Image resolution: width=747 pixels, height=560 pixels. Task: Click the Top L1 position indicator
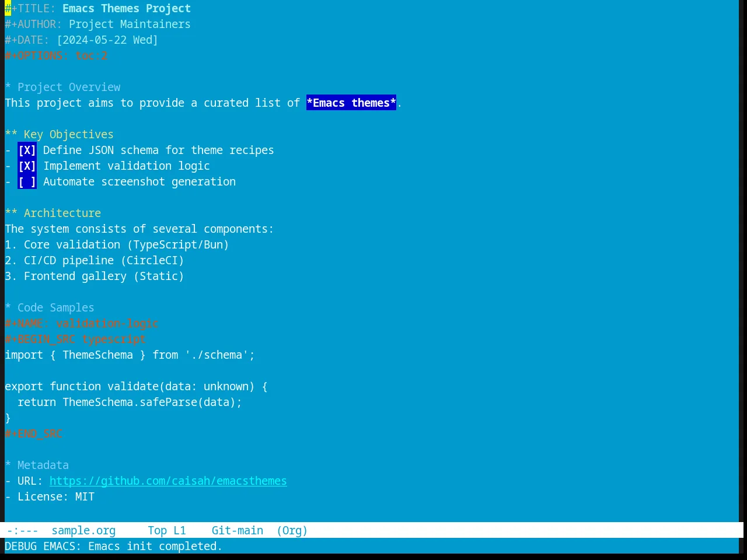pyautogui.click(x=166, y=531)
